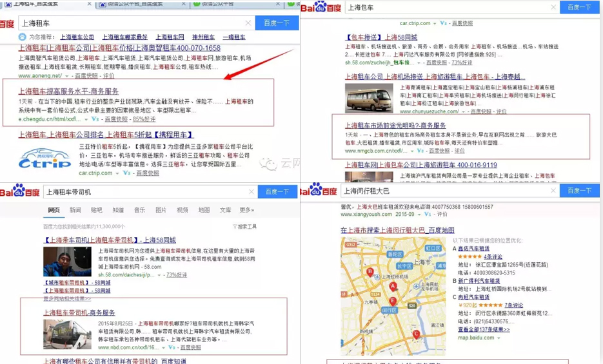Image resolution: width=603 pixels, height=364 pixels.
Task: Click the 为您推荐 suggestion icon
Action: 23,37
